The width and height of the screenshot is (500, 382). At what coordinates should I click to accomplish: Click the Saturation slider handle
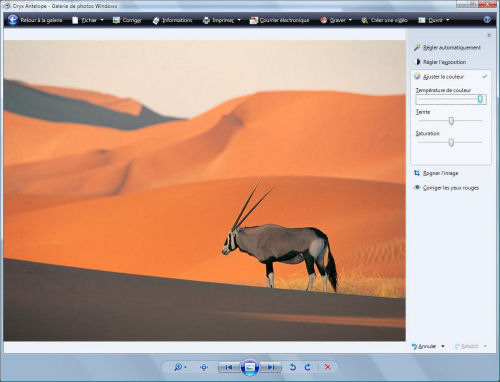click(x=451, y=142)
